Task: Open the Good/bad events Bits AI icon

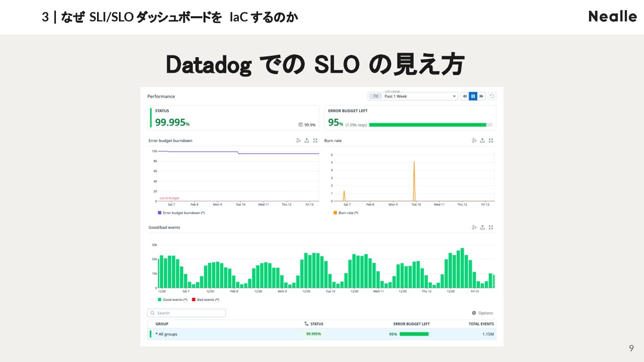Action: pyautogui.click(x=474, y=227)
